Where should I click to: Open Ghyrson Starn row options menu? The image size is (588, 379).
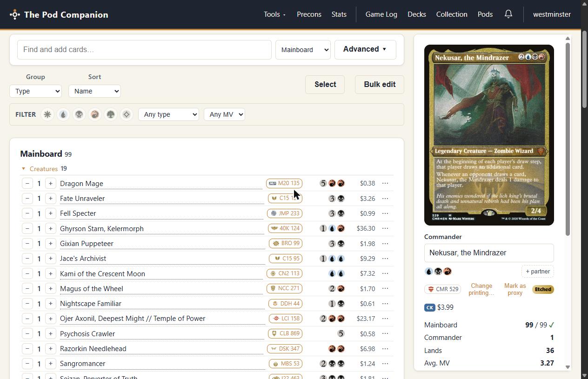(385, 228)
